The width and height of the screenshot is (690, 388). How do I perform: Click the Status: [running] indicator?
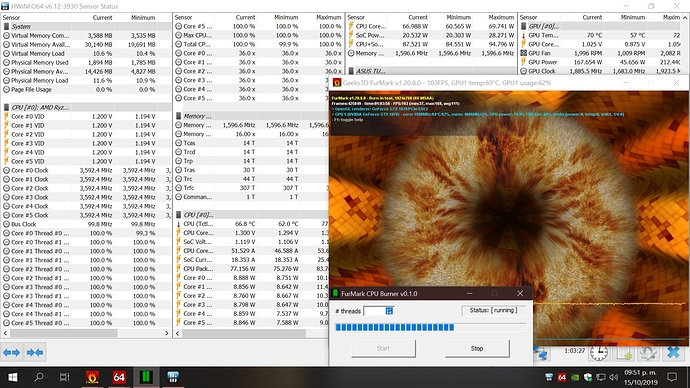(493, 311)
